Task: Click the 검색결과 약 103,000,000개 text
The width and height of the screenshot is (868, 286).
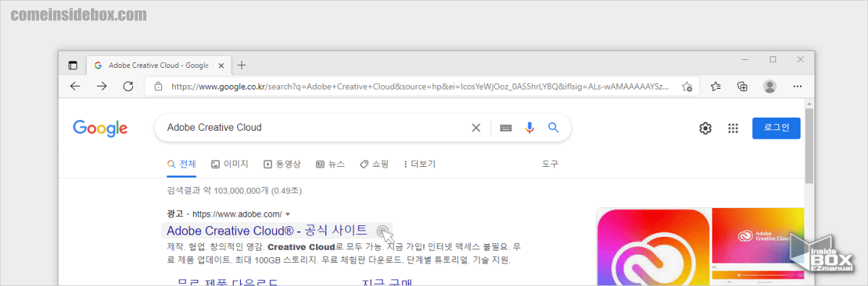Action: [234, 191]
